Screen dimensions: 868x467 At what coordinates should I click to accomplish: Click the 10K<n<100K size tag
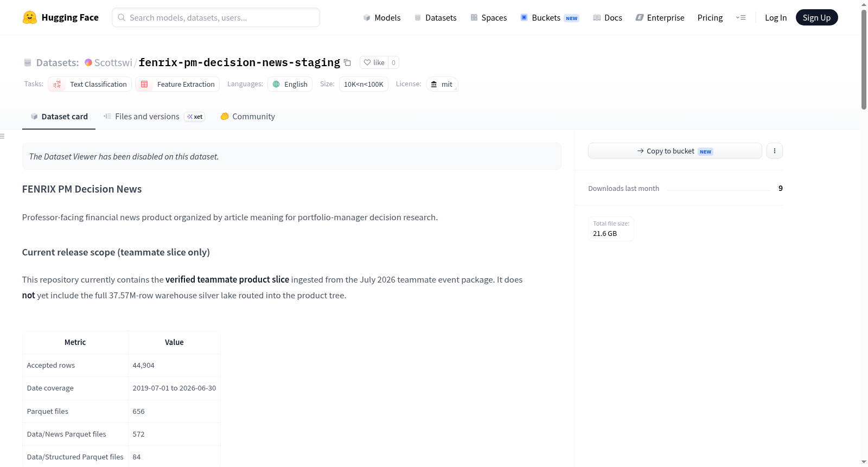point(363,84)
